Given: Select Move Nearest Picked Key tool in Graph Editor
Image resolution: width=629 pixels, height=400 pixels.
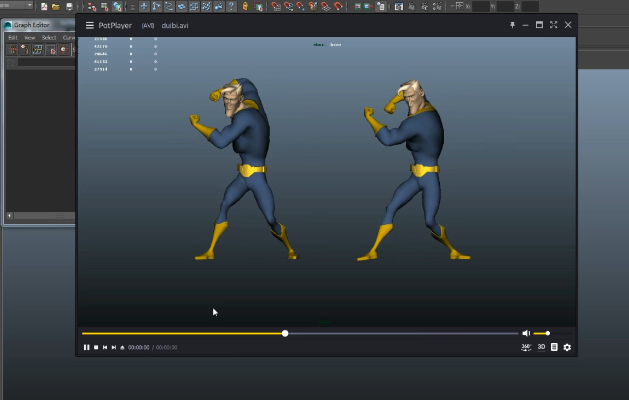Looking at the screenshot, I should [x=13, y=50].
